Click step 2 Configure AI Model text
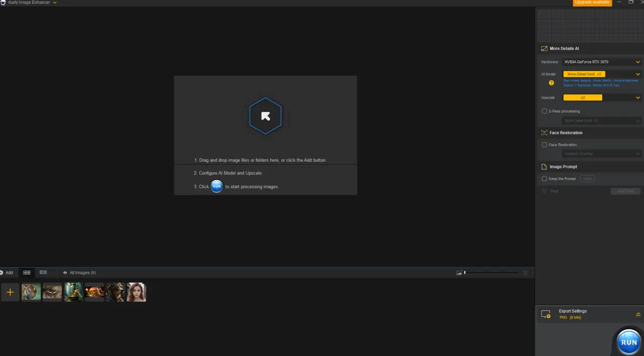 [x=228, y=173]
